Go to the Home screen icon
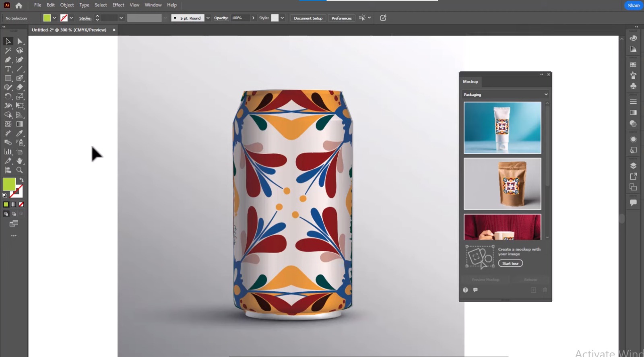The width and height of the screenshot is (644, 357). coord(19,6)
